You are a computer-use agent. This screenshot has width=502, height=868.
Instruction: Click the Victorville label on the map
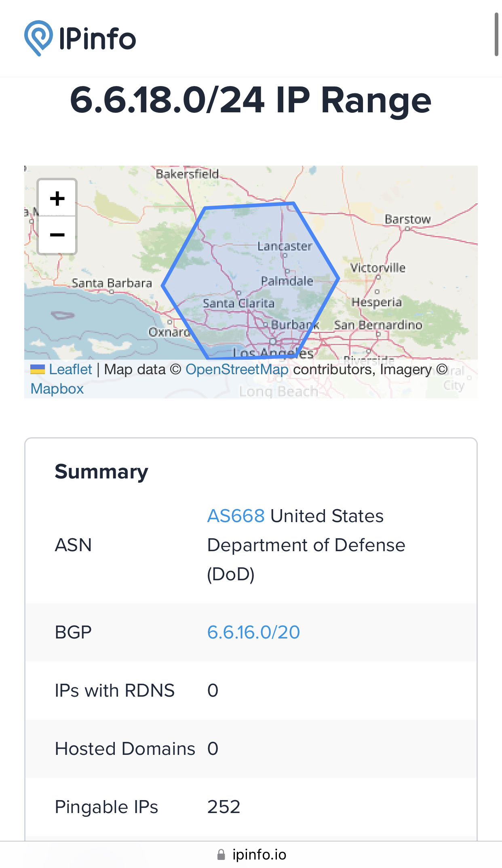pos(378,268)
